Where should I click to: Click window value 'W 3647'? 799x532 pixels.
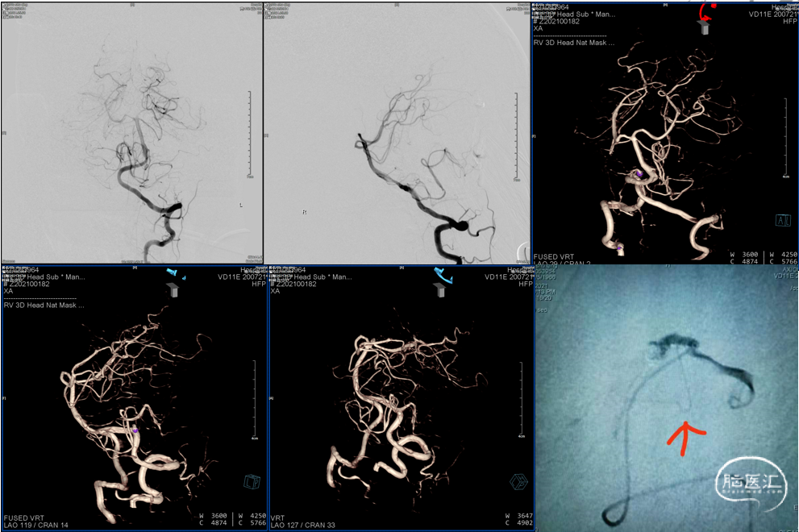coord(520,516)
